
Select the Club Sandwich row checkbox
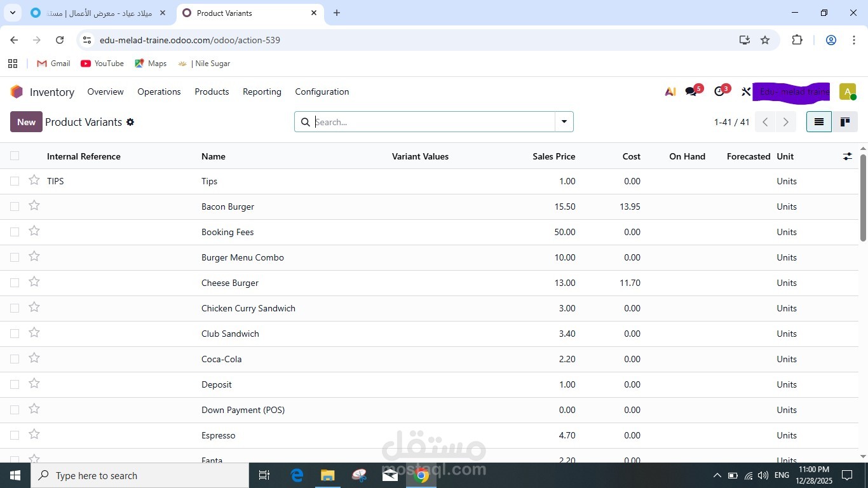pyautogui.click(x=15, y=334)
